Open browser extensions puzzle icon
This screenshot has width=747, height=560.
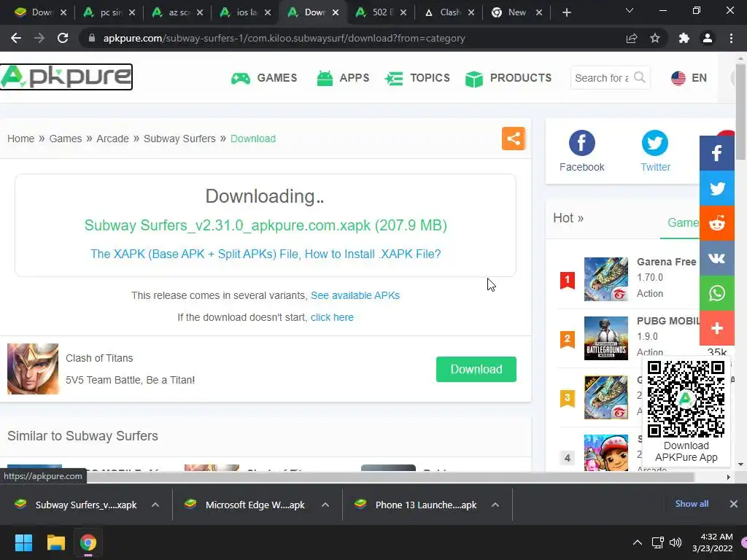[684, 38]
